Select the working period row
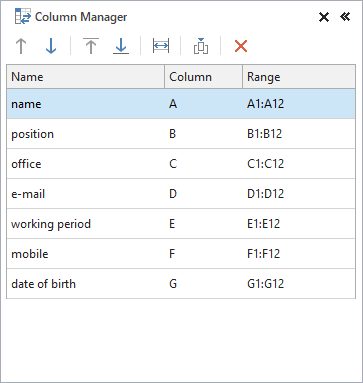The height and width of the screenshot is (383, 363). coord(181,224)
